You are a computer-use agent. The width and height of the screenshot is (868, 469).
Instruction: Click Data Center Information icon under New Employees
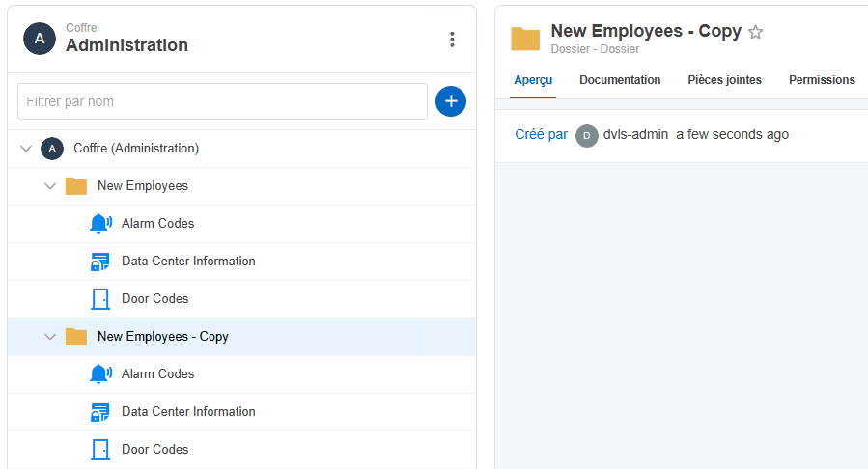pos(100,262)
